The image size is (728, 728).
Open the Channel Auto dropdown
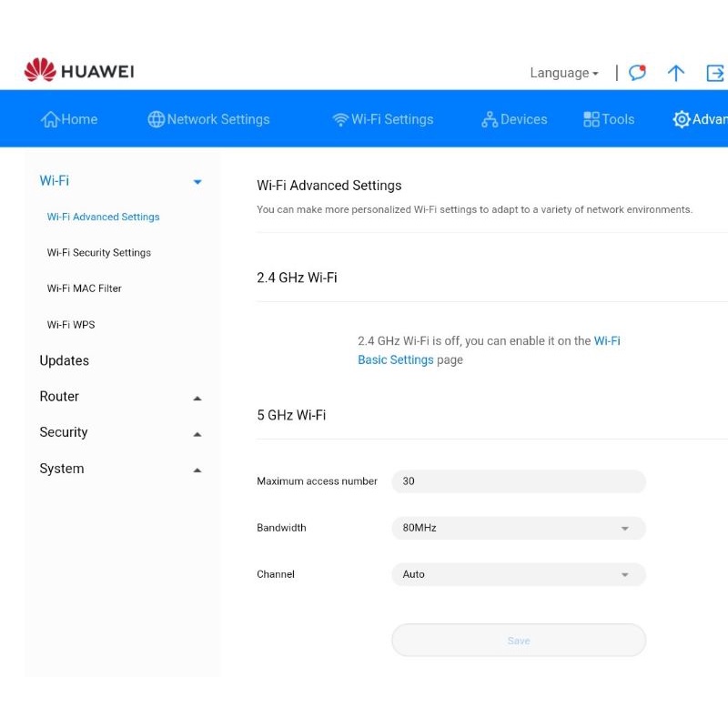(519, 574)
